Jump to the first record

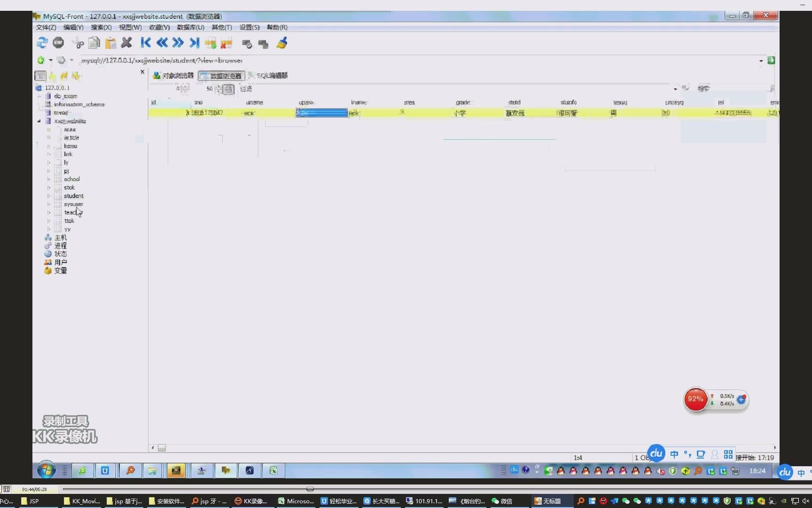146,43
